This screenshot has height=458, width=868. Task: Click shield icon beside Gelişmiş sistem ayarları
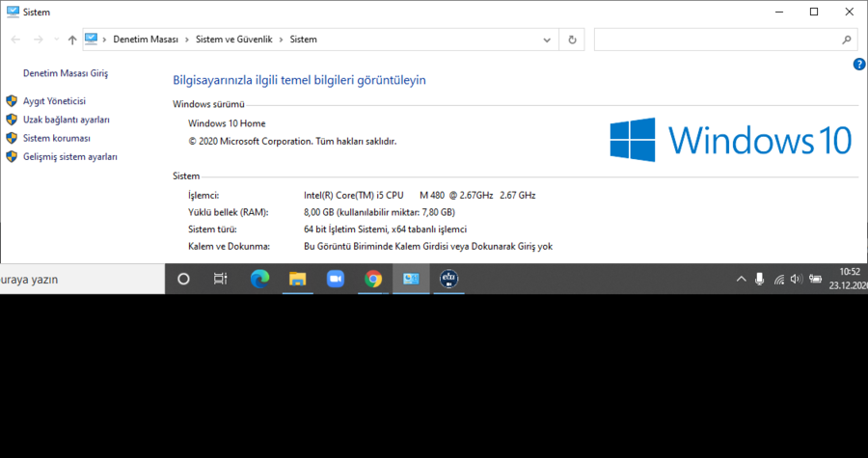12,156
